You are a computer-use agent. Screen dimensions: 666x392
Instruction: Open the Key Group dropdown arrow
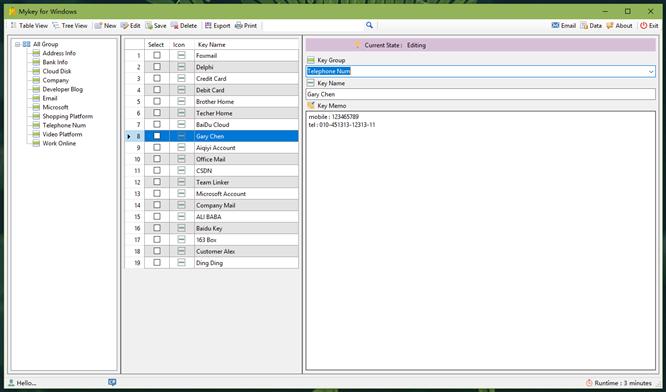[x=651, y=71]
